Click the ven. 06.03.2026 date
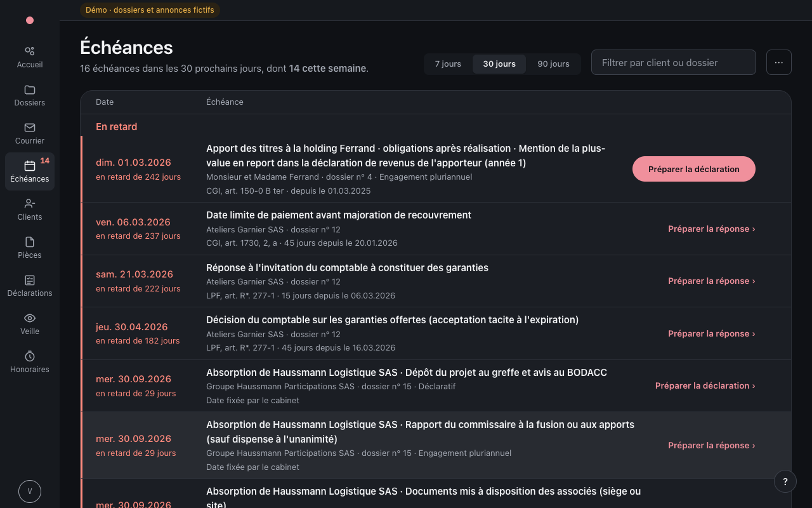 pyautogui.click(x=133, y=222)
